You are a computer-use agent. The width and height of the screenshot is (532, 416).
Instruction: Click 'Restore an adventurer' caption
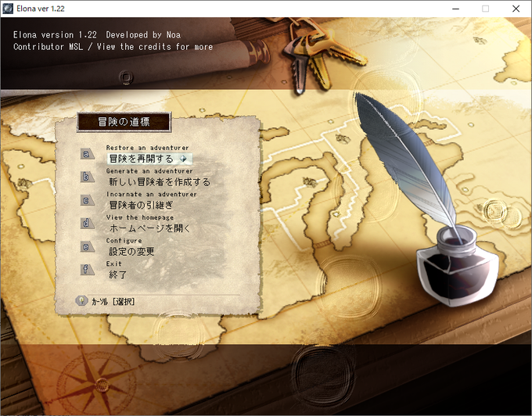(147, 148)
